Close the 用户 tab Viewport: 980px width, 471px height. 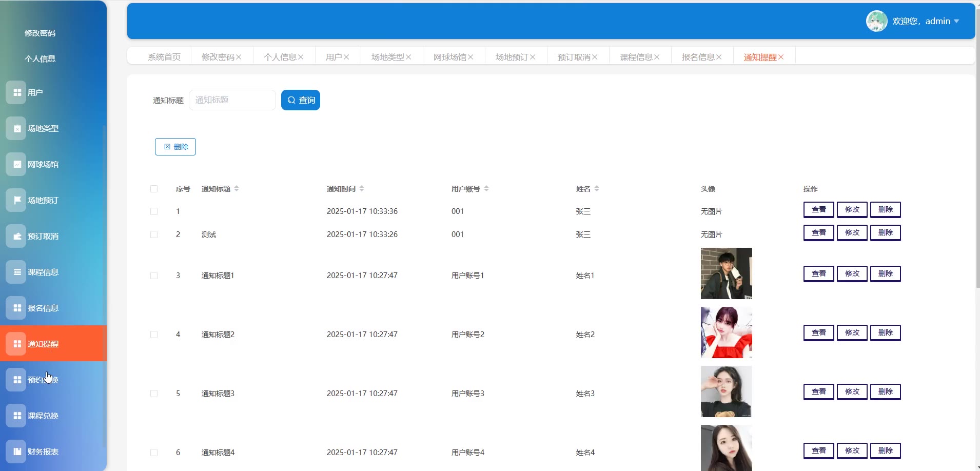(x=346, y=57)
